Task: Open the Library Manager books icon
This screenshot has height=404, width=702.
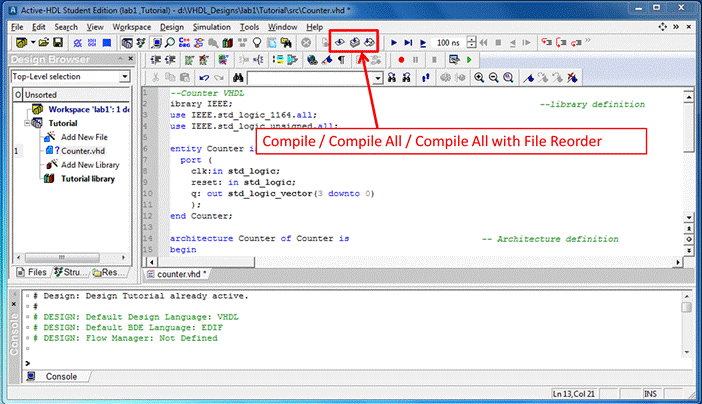Action: [228, 43]
